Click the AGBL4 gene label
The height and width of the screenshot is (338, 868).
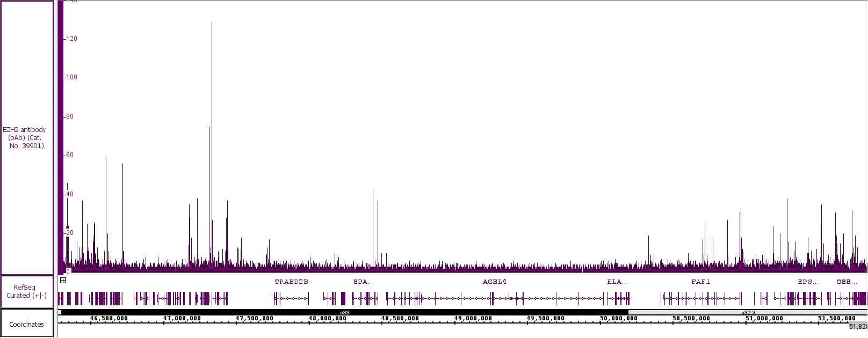pyautogui.click(x=494, y=282)
